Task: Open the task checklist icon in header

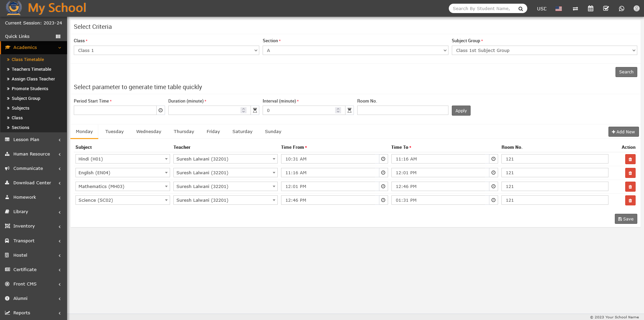Action: tap(606, 9)
